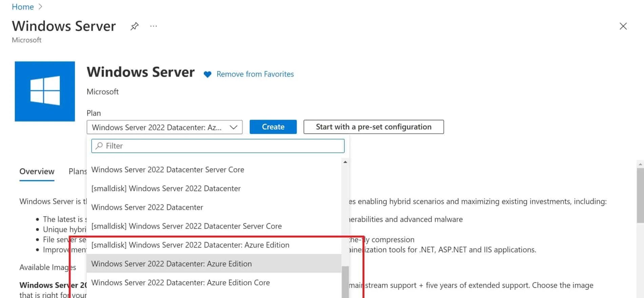Screen dimensions: 644x298
Task: Click Microsoft publisher text under the Plan heading
Action: pos(103,92)
